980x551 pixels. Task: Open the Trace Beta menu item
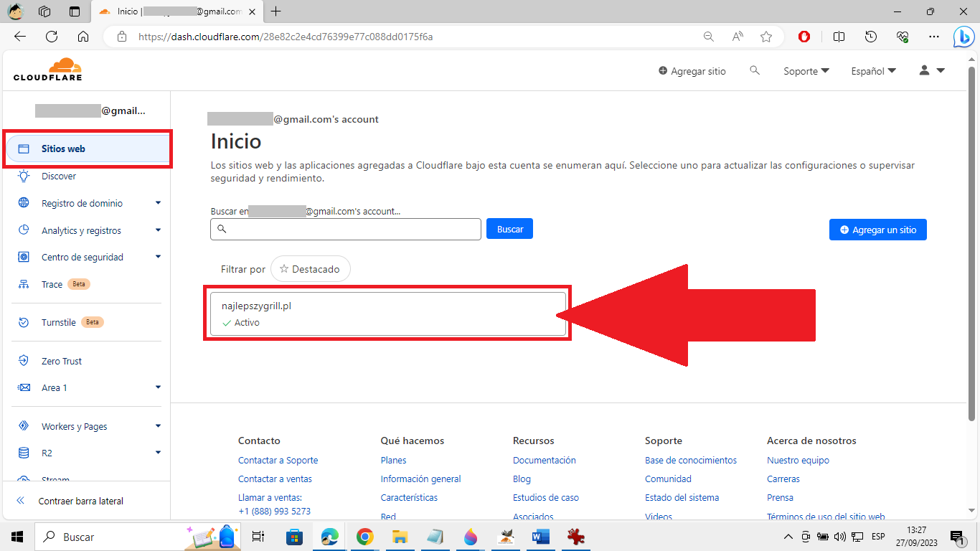click(66, 284)
